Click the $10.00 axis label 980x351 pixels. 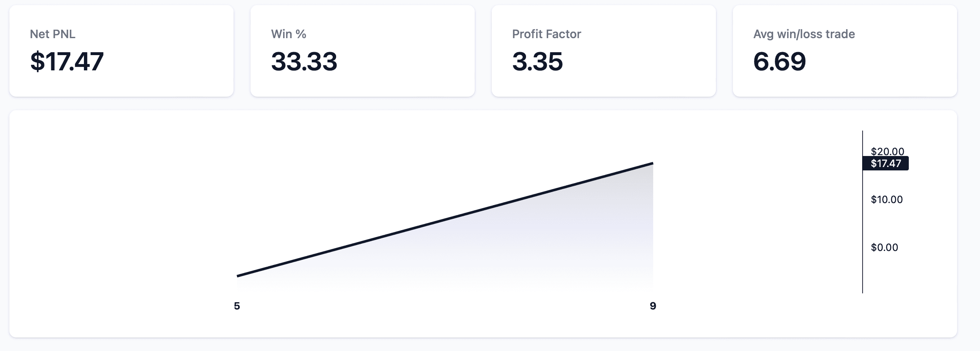point(887,199)
